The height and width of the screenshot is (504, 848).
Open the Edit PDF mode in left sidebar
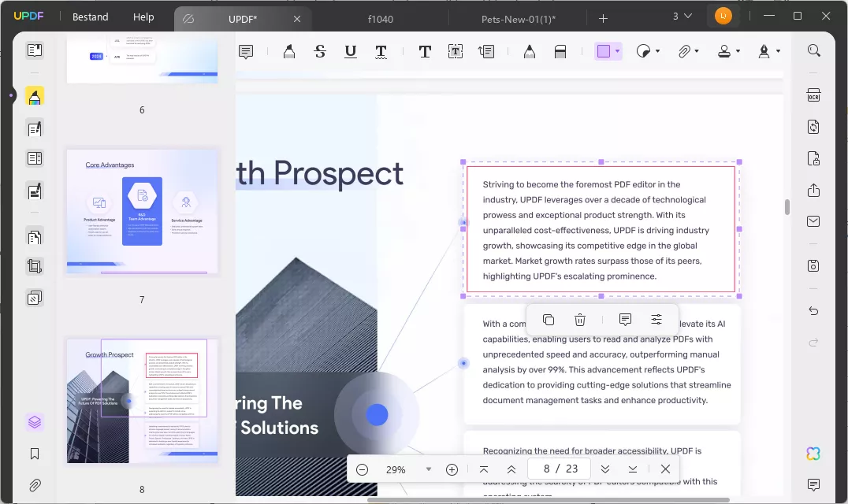pyautogui.click(x=35, y=128)
